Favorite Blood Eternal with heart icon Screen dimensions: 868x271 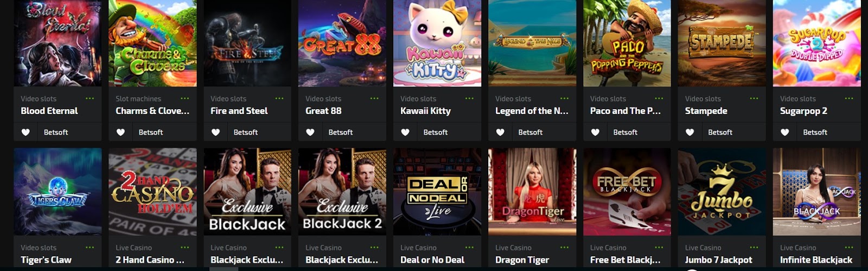pyautogui.click(x=25, y=132)
